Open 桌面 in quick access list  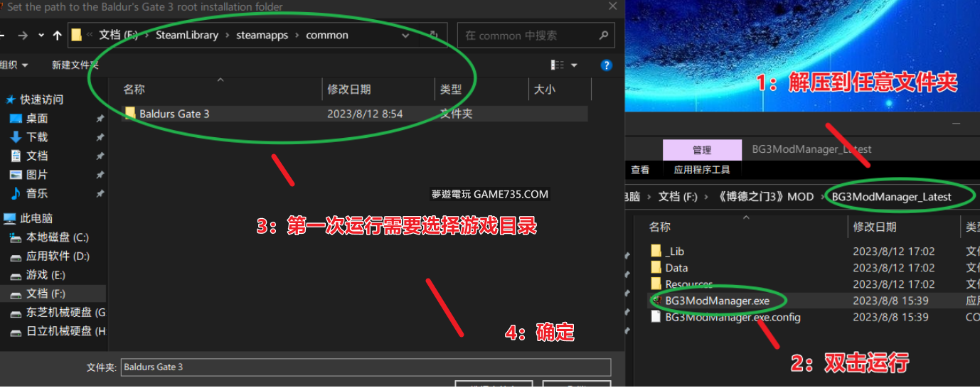pos(37,119)
